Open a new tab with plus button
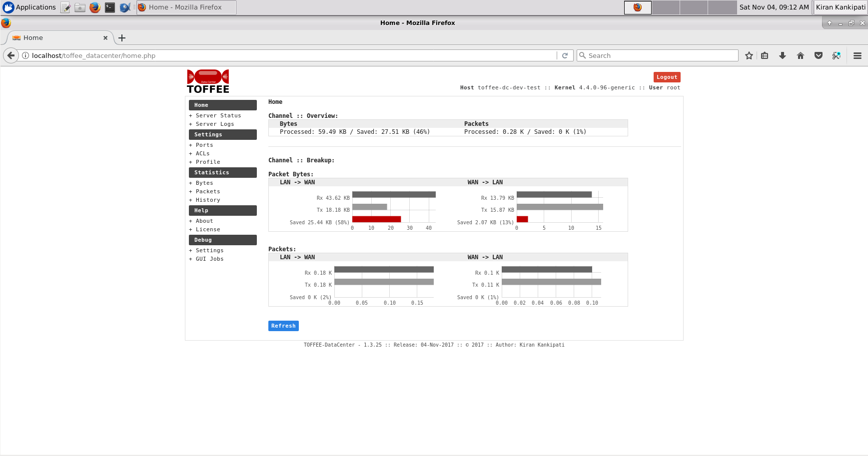The width and height of the screenshot is (868, 456). pos(122,38)
